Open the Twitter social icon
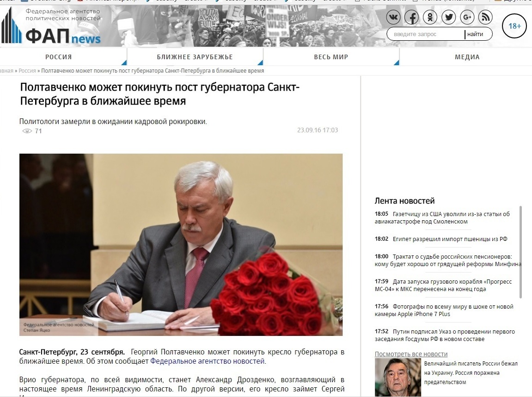The width and height of the screenshot is (532, 397). point(448,17)
